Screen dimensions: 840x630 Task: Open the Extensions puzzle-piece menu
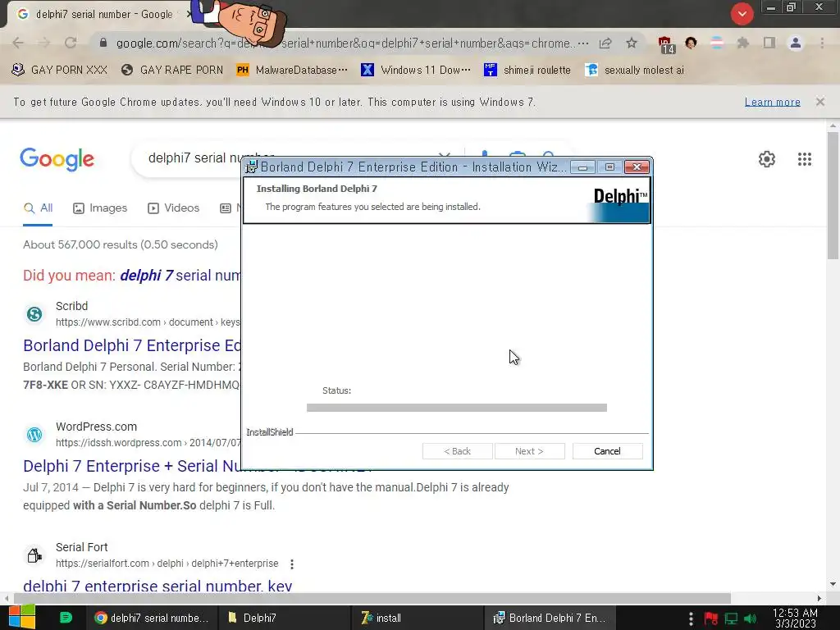click(742, 43)
